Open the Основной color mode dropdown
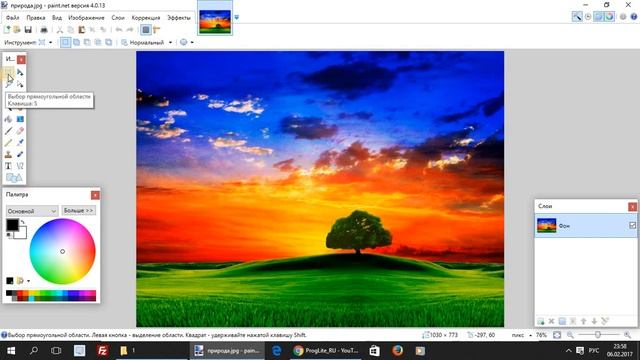 tap(31, 211)
